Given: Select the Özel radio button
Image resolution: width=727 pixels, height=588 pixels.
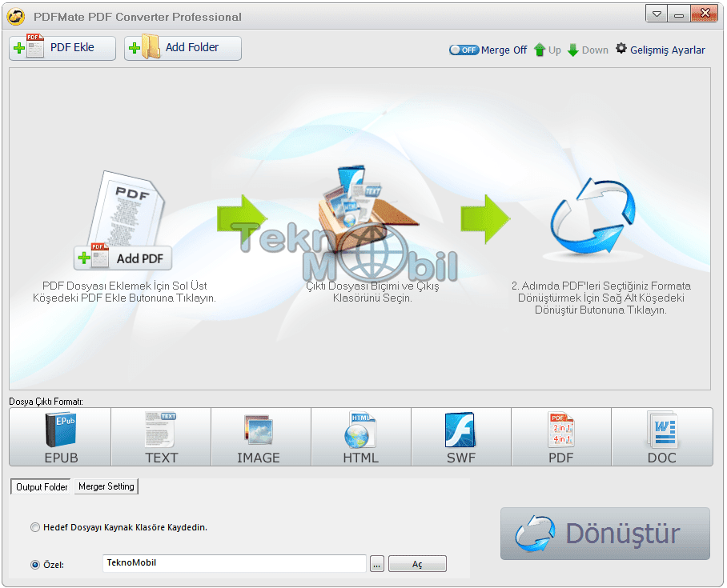Looking at the screenshot, I should (x=35, y=565).
